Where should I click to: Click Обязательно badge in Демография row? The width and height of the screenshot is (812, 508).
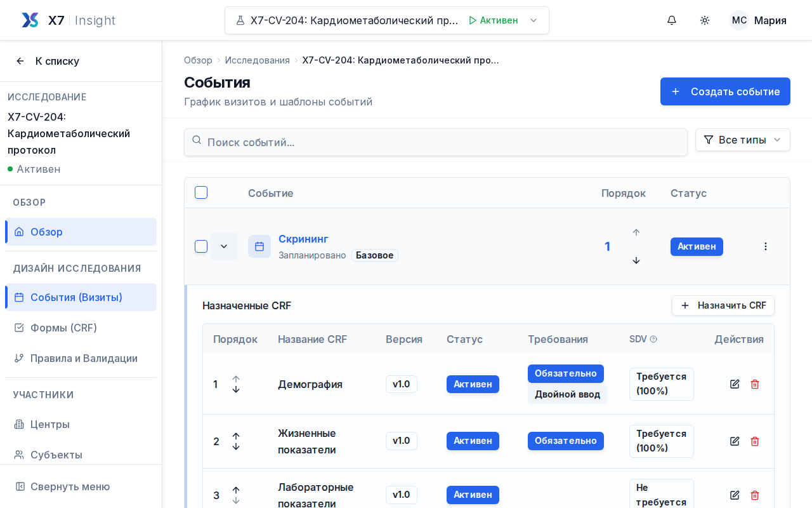(x=565, y=373)
